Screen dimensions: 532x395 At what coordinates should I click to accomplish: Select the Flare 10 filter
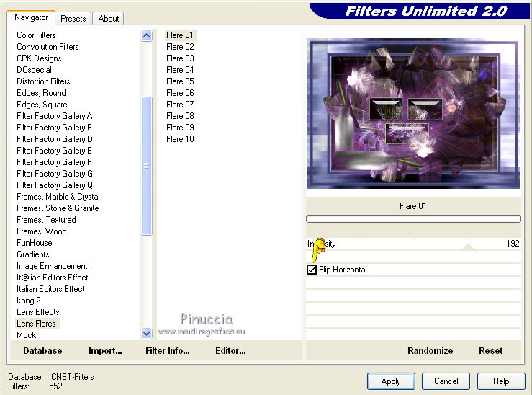pyautogui.click(x=180, y=139)
